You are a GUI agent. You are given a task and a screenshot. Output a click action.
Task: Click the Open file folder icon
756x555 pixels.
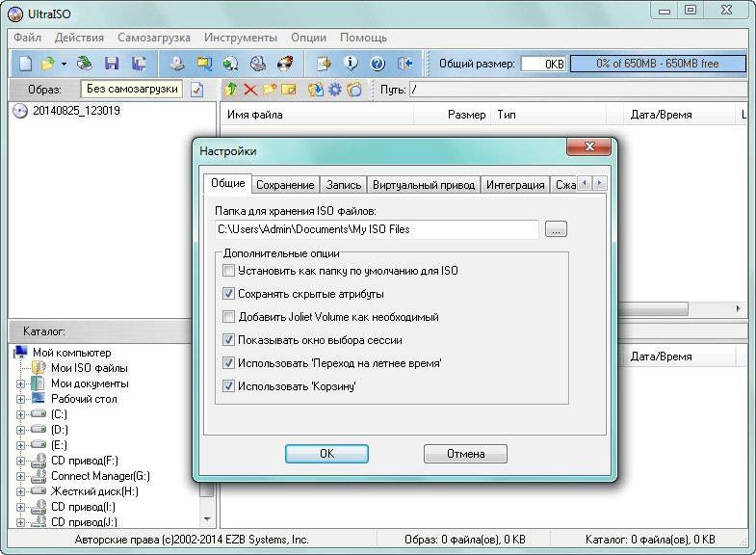point(48,64)
